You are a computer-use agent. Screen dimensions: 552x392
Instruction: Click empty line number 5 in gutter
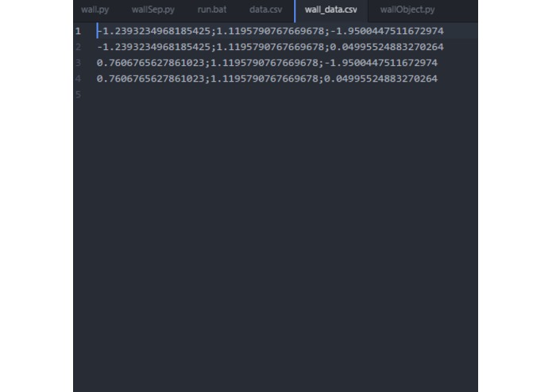pos(78,94)
